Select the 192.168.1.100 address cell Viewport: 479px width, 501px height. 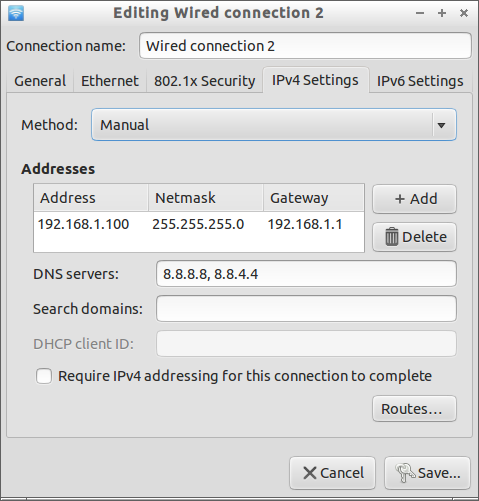[x=83, y=224]
